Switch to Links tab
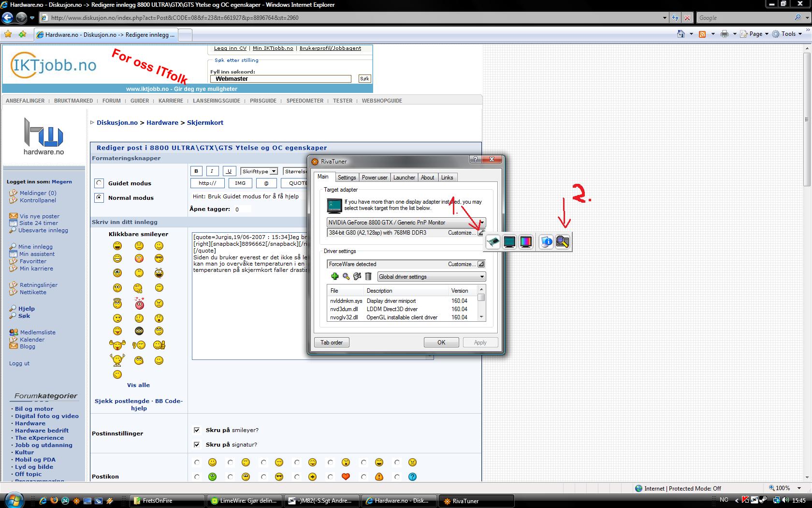This screenshot has height=508, width=812. click(447, 178)
